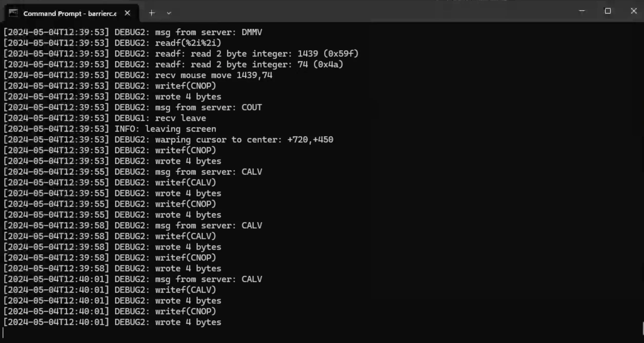Close the terminal window

(634, 11)
